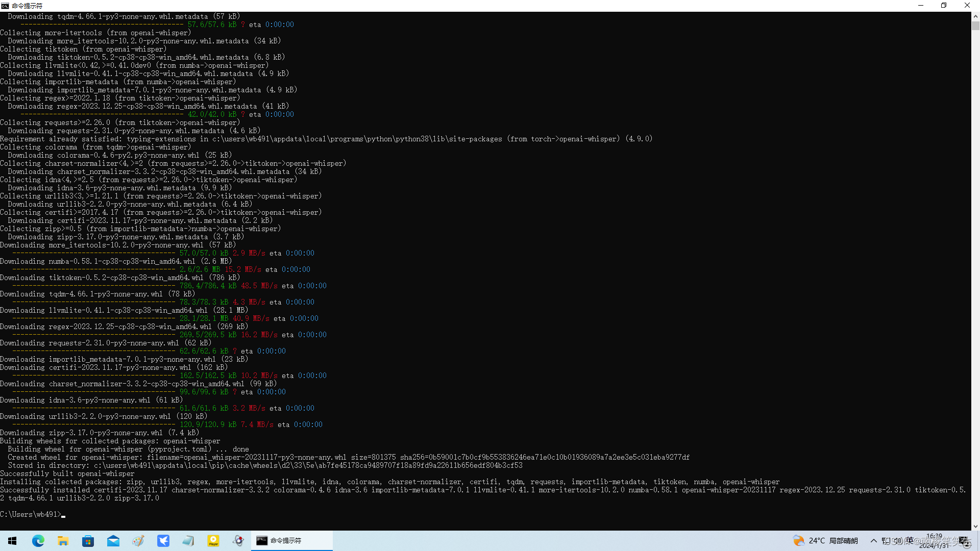Image resolution: width=980 pixels, height=551 pixels.
Task: Open the Mail app from the taskbar
Action: pyautogui.click(x=113, y=541)
